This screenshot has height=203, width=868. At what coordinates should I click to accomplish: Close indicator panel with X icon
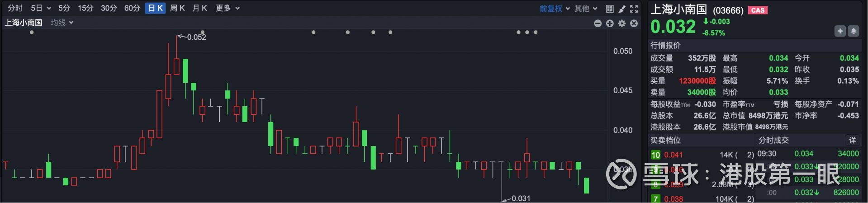[x=634, y=23]
